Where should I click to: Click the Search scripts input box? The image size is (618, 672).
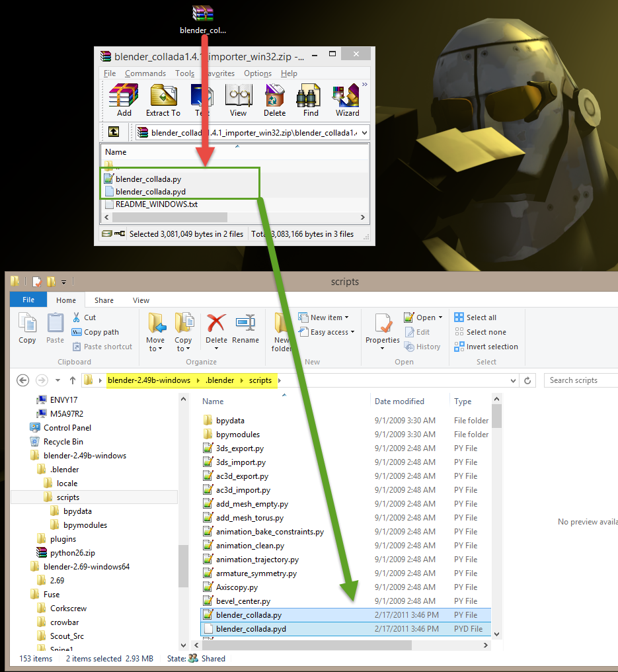pos(581,380)
